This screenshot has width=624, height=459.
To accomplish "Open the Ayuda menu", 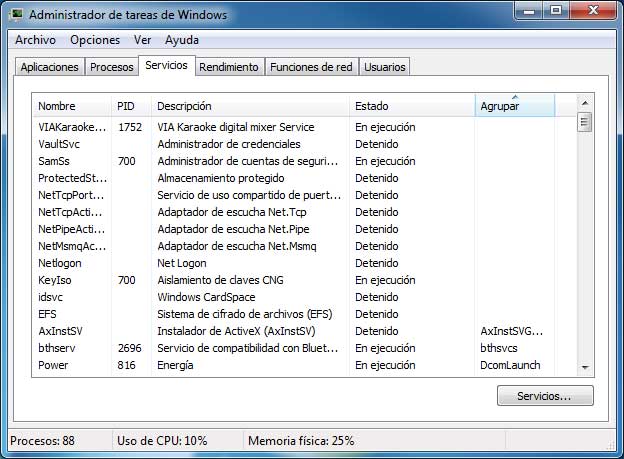I will coord(182,40).
